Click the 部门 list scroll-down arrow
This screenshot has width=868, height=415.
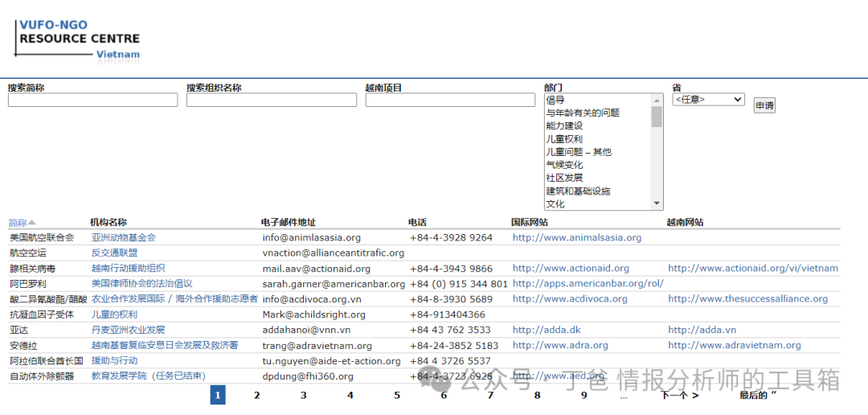click(657, 204)
